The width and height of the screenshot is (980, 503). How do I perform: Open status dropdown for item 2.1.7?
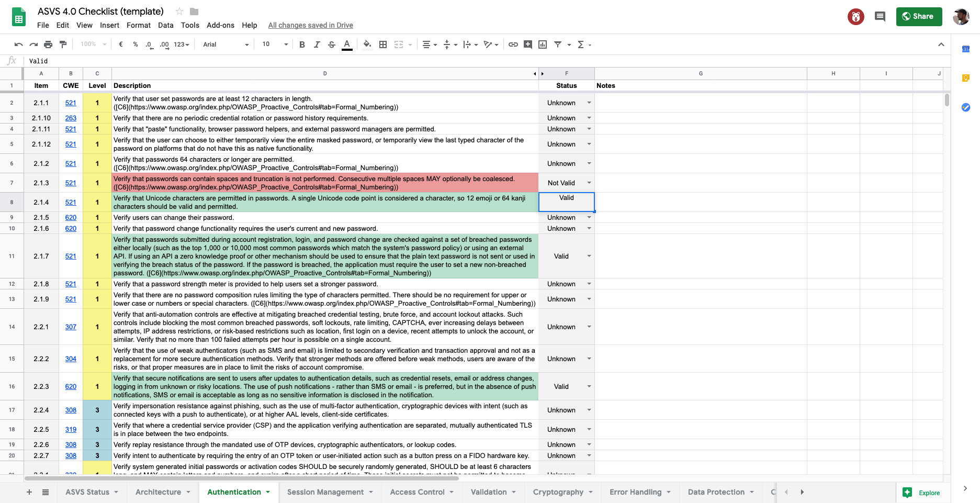pyautogui.click(x=589, y=256)
